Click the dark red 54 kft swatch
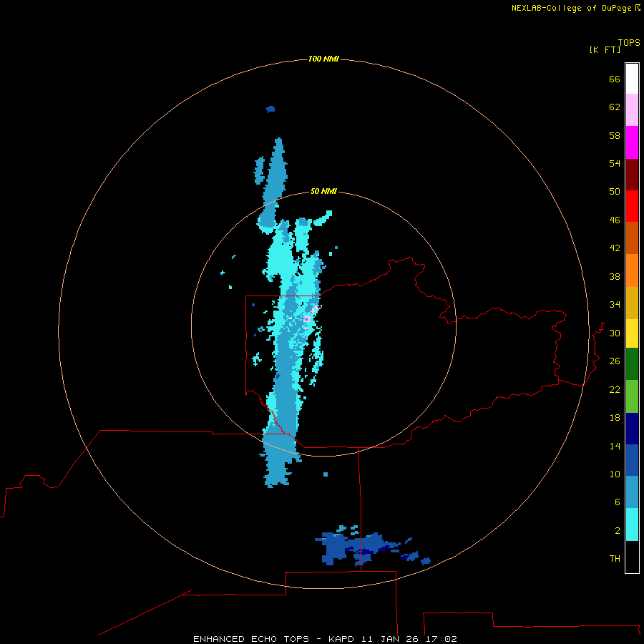644x644 pixels. [x=632, y=174]
